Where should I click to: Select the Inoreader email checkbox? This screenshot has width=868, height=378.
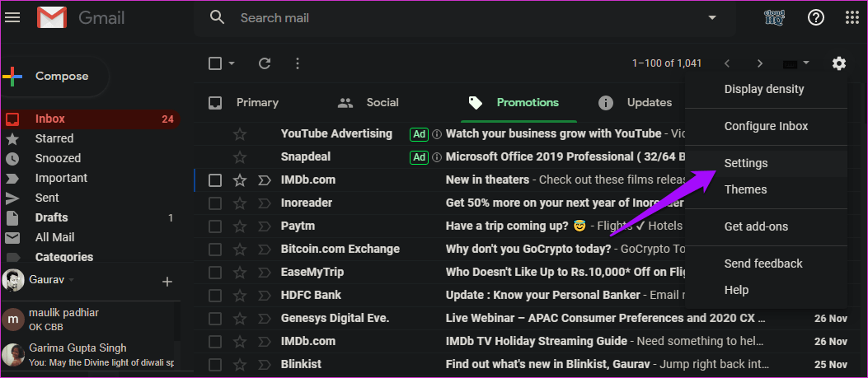coord(215,203)
